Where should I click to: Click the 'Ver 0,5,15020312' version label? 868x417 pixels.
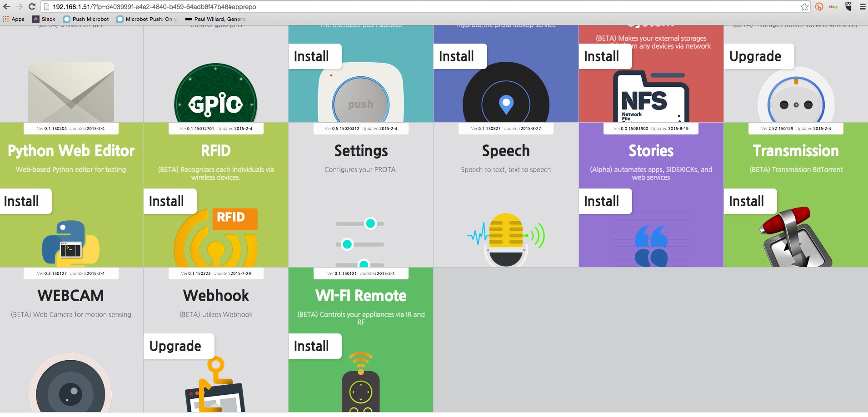coord(342,129)
